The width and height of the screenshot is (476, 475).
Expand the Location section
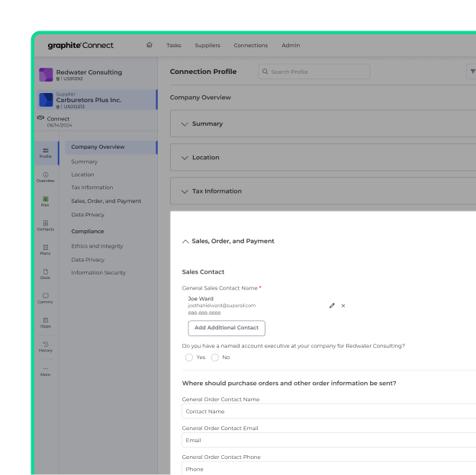[185, 158]
